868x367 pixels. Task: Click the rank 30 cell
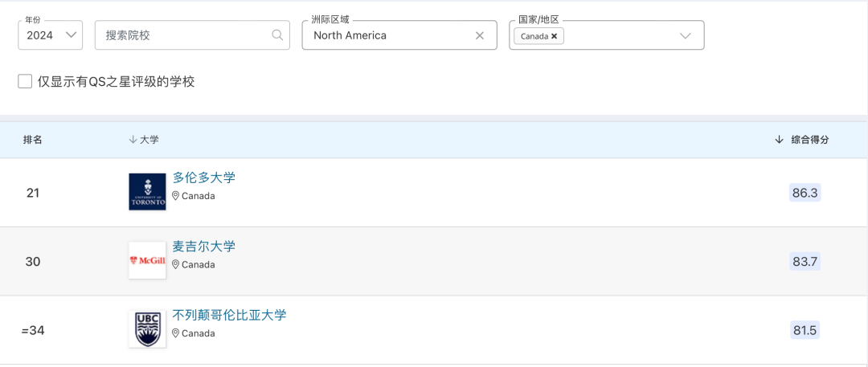(x=33, y=262)
